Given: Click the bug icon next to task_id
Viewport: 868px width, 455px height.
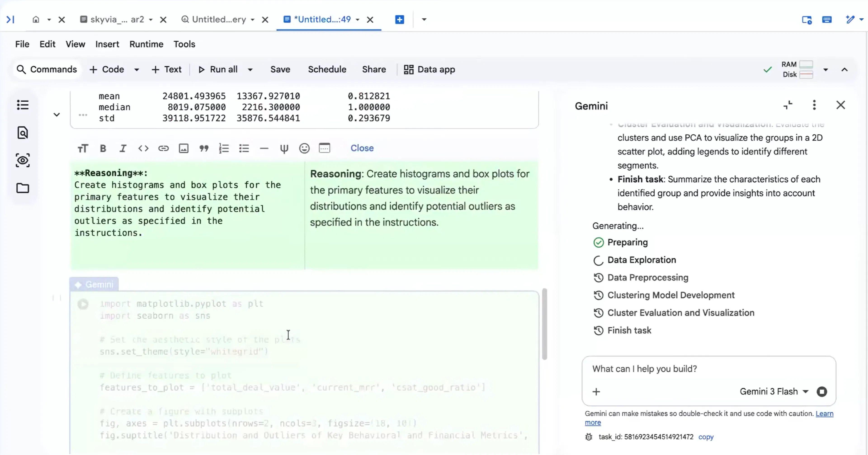Looking at the screenshot, I should (589, 437).
